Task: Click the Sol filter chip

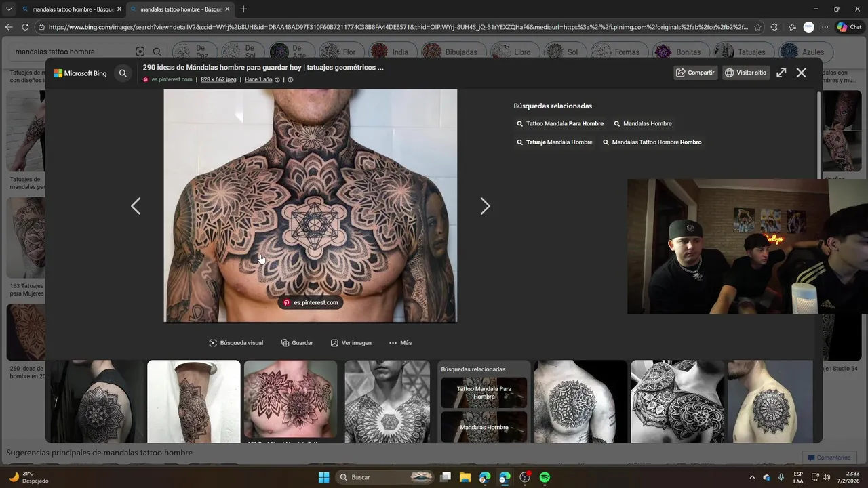Action: click(564, 52)
